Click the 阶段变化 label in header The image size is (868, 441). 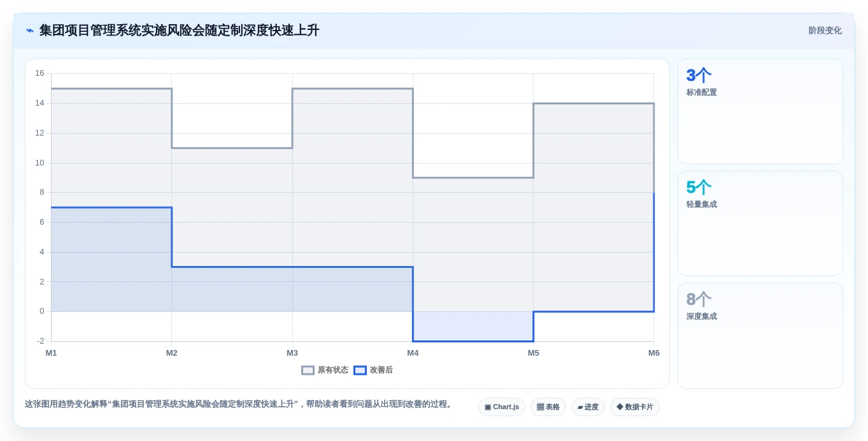click(825, 31)
